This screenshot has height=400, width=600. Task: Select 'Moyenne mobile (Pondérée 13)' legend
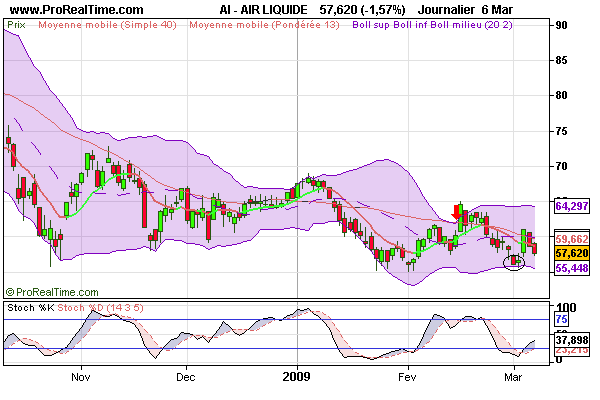(264, 25)
